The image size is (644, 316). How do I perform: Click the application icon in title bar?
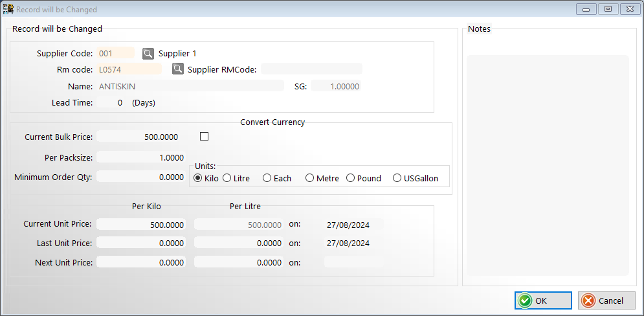tap(8, 9)
